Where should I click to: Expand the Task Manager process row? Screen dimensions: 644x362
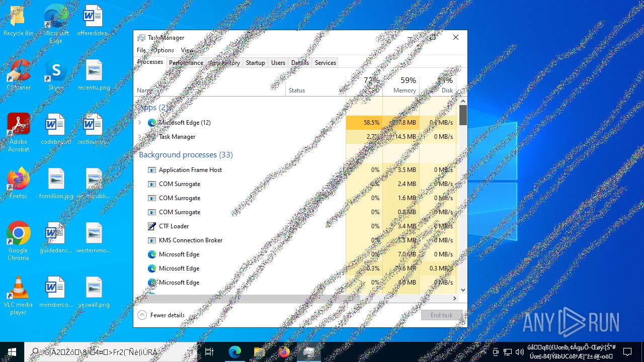point(140,136)
